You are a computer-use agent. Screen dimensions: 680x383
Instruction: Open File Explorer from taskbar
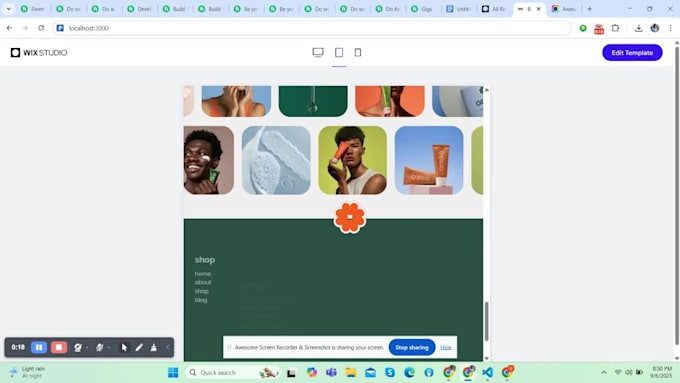pos(351,373)
